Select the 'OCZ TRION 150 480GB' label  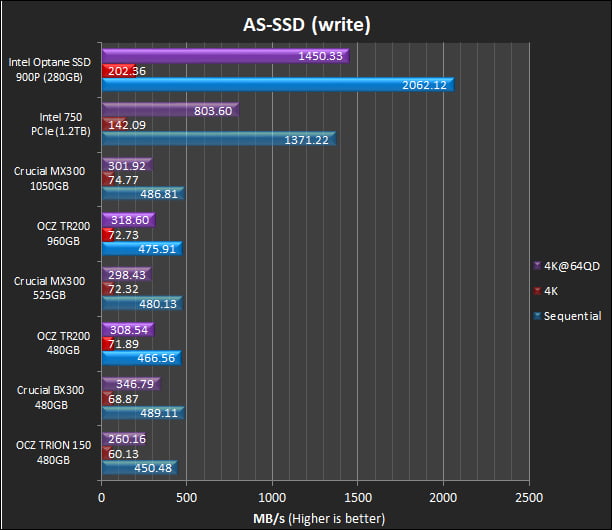[x=53, y=452]
